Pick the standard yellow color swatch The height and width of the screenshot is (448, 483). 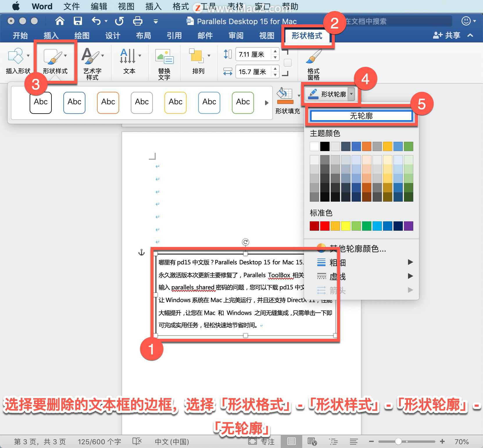coord(346,226)
